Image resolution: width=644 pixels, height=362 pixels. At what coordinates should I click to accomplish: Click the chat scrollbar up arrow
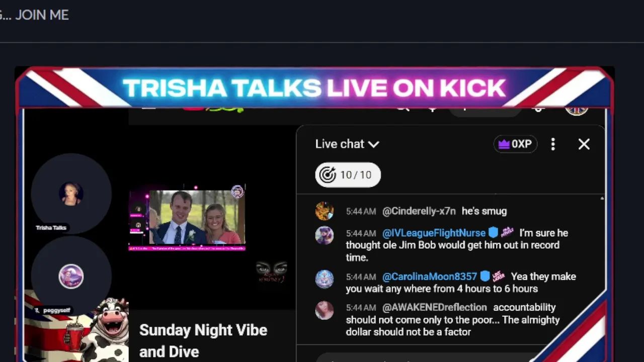pos(602,199)
